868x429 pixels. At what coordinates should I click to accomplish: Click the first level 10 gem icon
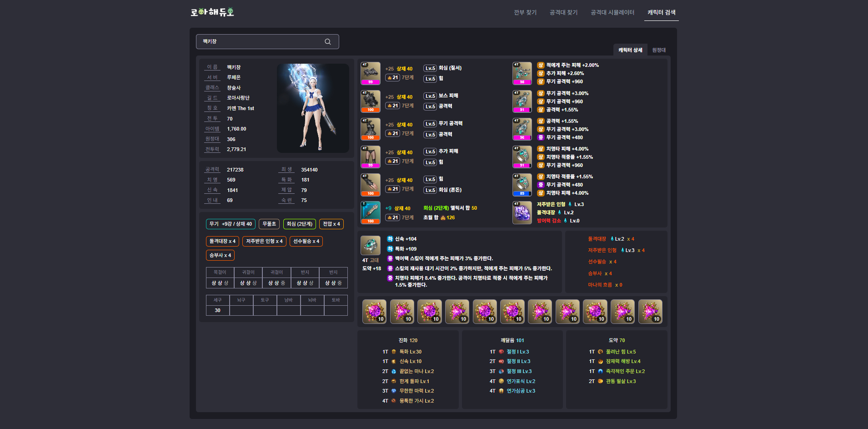tap(374, 311)
